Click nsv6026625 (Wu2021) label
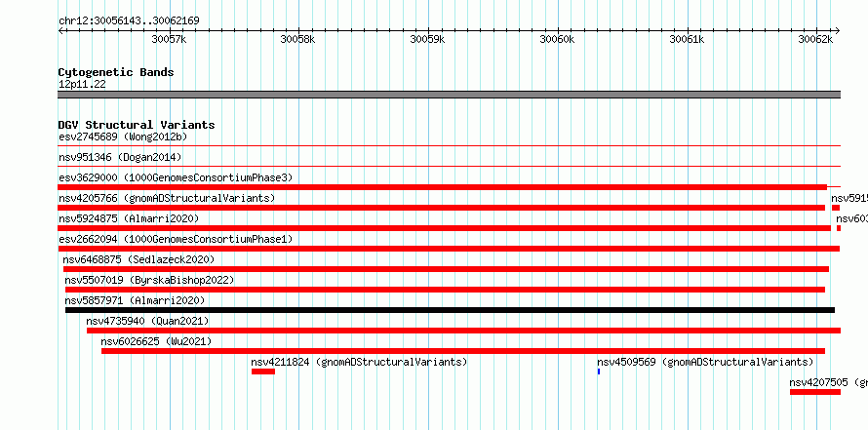The image size is (868, 430). click(156, 341)
